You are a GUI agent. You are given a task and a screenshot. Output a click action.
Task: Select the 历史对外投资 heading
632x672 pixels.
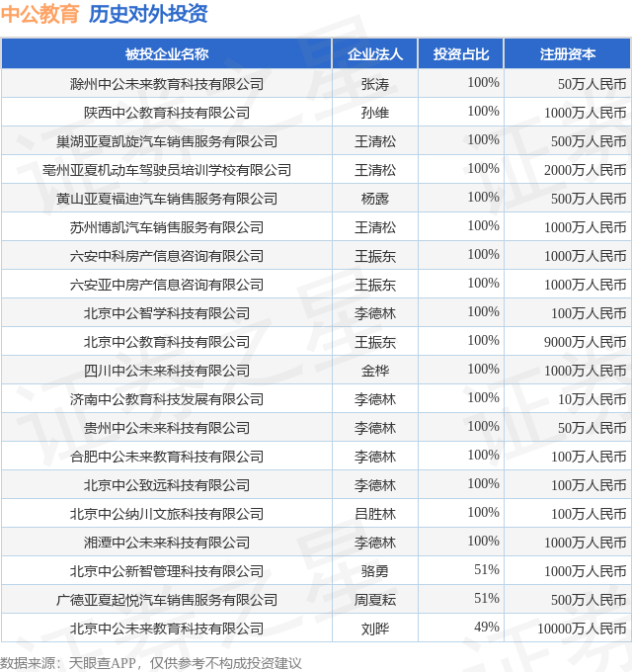pyautogui.click(x=148, y=14)
